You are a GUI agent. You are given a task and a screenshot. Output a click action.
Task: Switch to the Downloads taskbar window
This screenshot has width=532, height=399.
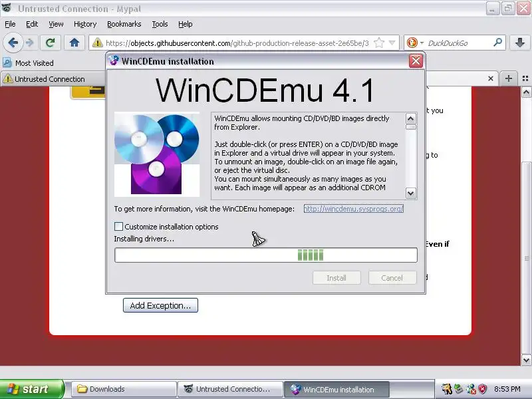point(124,389)
